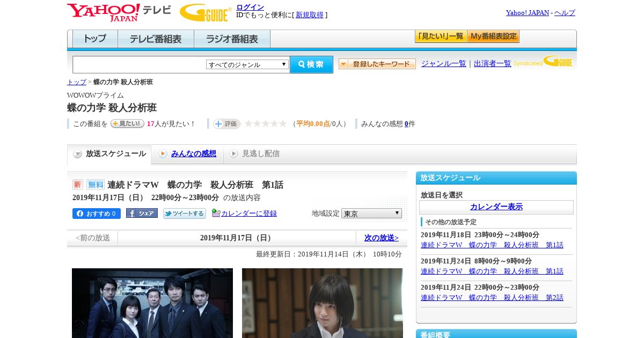The image size is (644, 338).
Task: Click the first rating star
Action: point(248,123)
